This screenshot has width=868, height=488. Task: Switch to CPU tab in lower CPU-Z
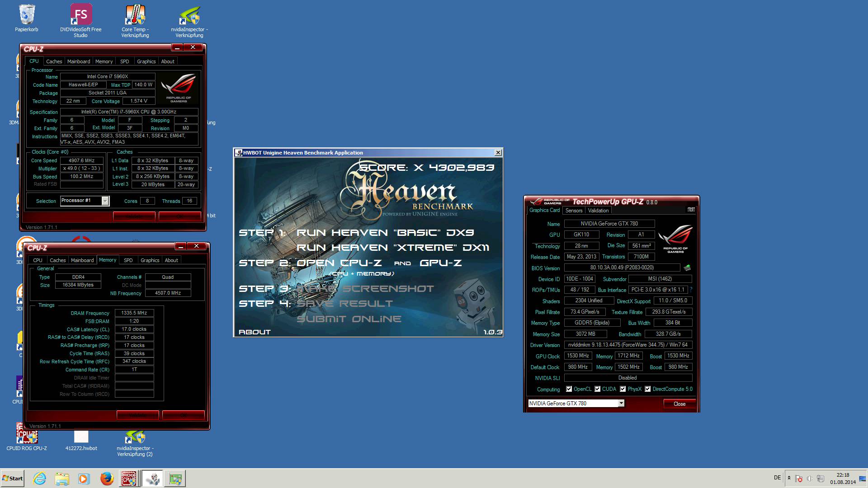tap(38, 260)
